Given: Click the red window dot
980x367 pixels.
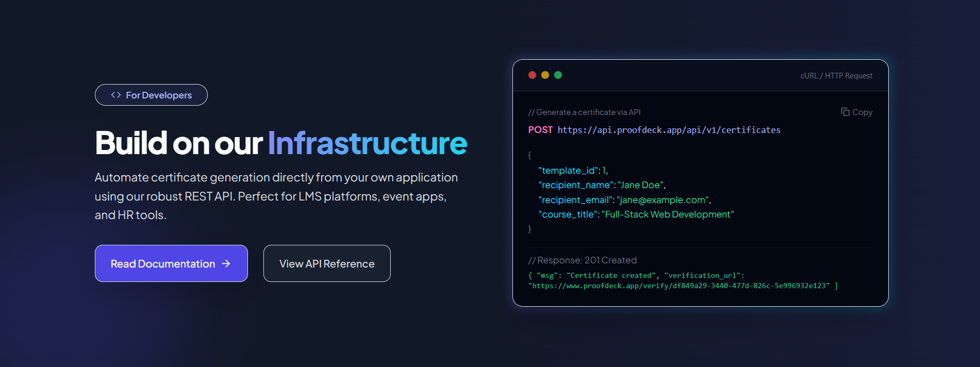Looking at the screenshot, I should [x=532, y=75].
